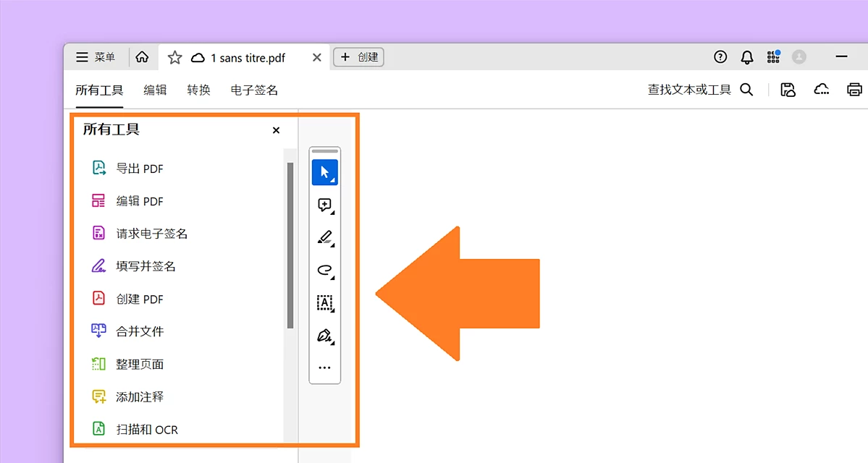The image size is (868, 463).
Task: Select the highlighter tool
Action: tap(324, 237)
